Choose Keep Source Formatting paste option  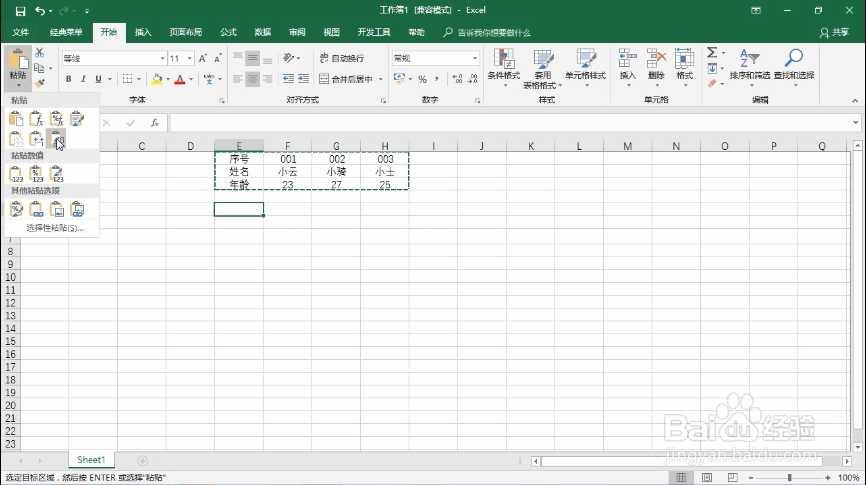tap(77, 119)
